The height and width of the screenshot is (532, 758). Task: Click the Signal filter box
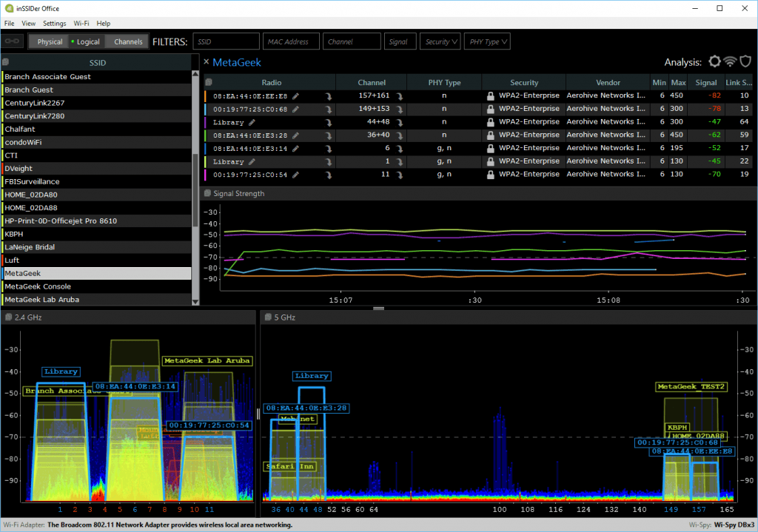click(x=400, y=42)
